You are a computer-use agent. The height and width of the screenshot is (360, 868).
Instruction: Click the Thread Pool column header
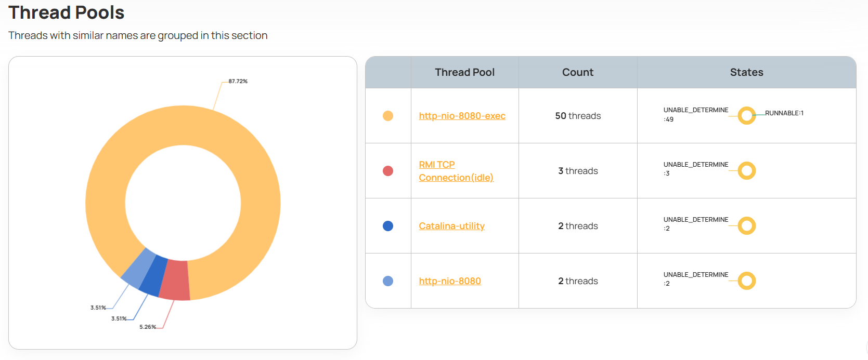464,72
